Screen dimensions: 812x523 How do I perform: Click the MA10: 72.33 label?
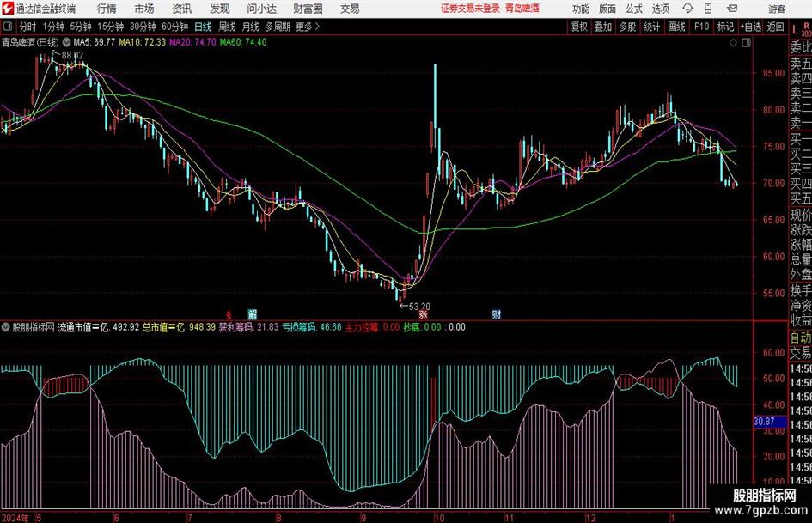[143, 42]
